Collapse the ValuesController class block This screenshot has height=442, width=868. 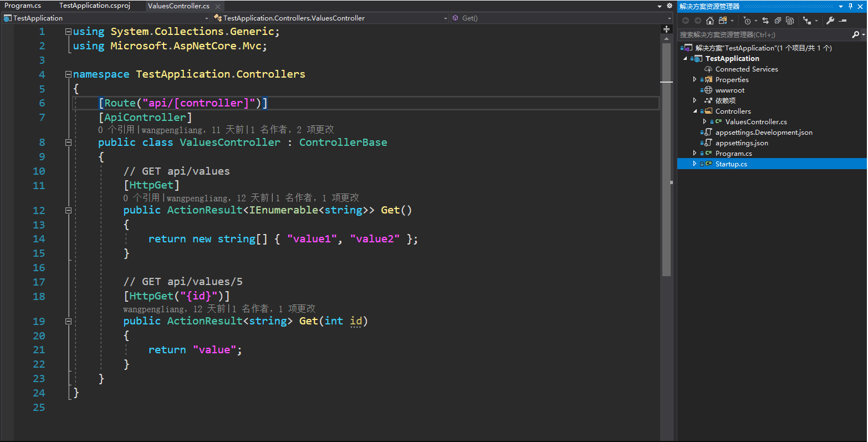click(x=68, y=143)
